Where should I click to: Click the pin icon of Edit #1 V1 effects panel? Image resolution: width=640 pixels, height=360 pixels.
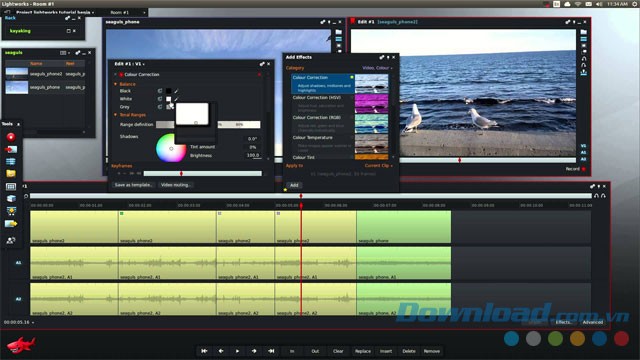(262, 64)
